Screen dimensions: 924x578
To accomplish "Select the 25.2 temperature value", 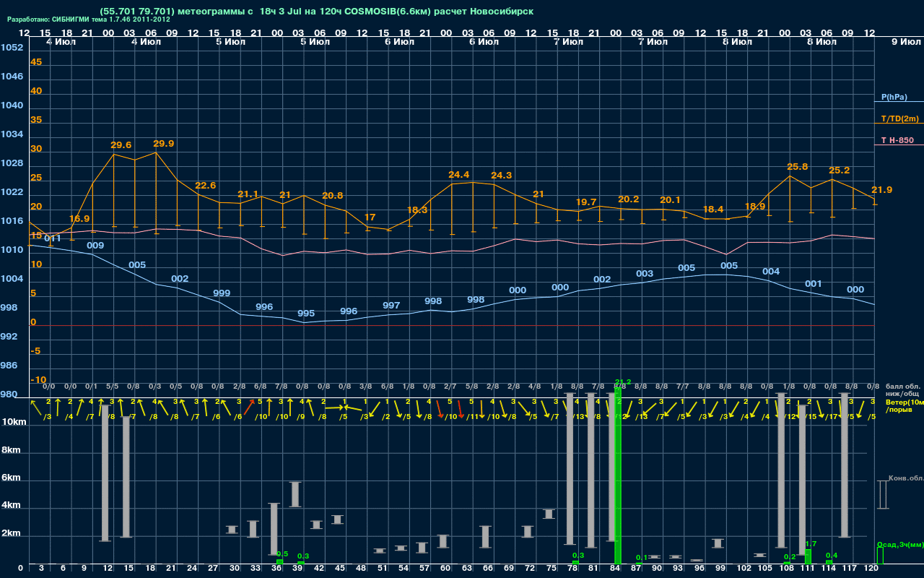I will [840, 171].
